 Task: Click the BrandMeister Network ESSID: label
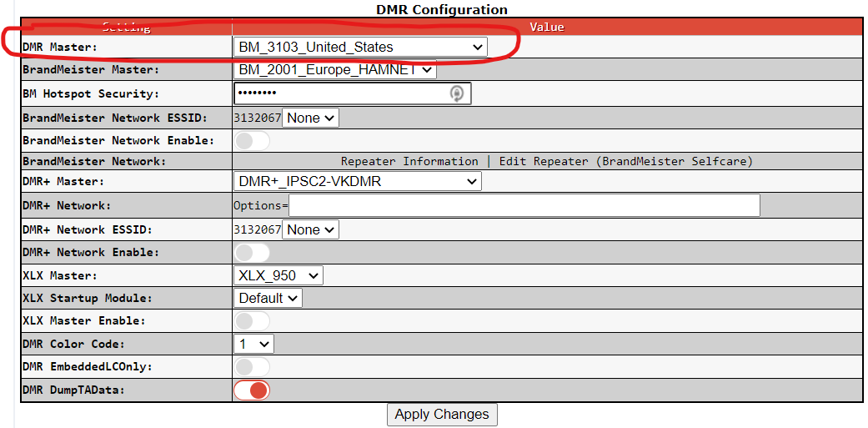coord(115,118)
